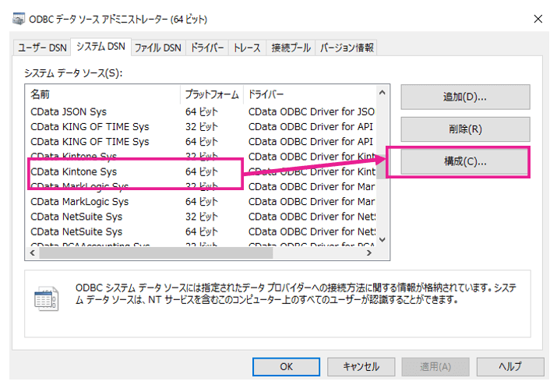Select CData KING OF TIME Sys 64 ビット
This screenshot has width=557, height=392.
pos(201,141)
